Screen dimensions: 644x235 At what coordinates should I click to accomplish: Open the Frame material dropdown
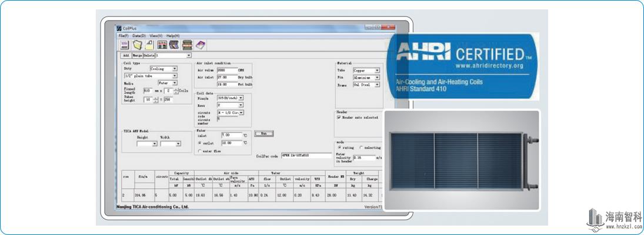point(366,85)
